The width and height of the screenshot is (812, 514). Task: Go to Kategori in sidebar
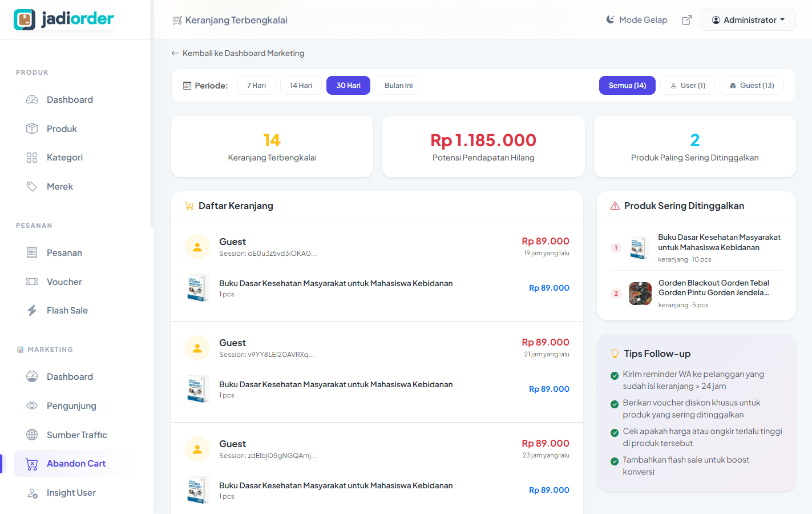coord(64,158)
